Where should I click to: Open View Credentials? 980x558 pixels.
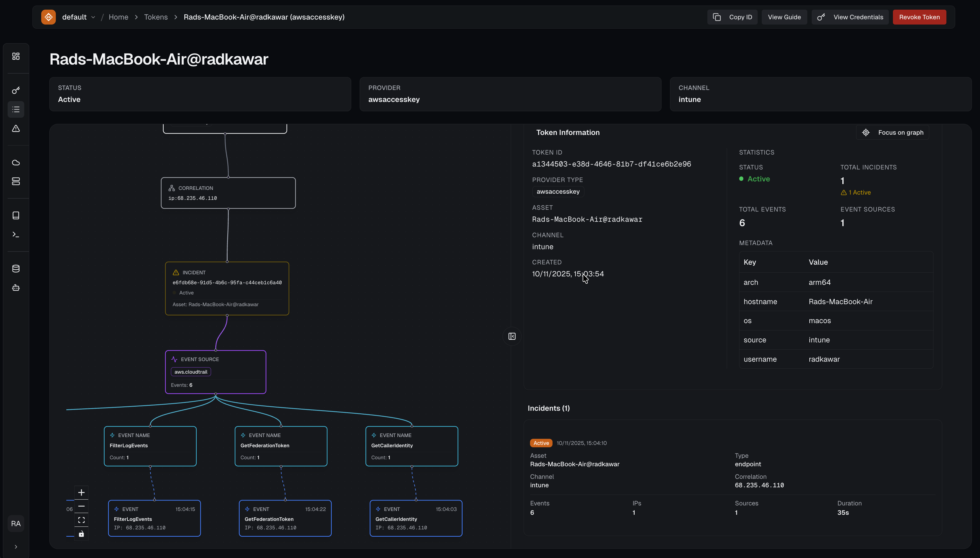click(850, 17)
